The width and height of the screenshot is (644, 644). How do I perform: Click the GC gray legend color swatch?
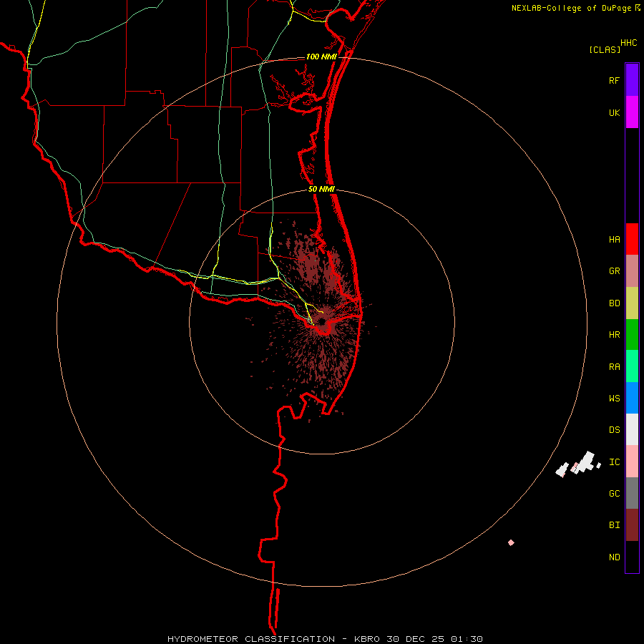(x=632, y=493)
